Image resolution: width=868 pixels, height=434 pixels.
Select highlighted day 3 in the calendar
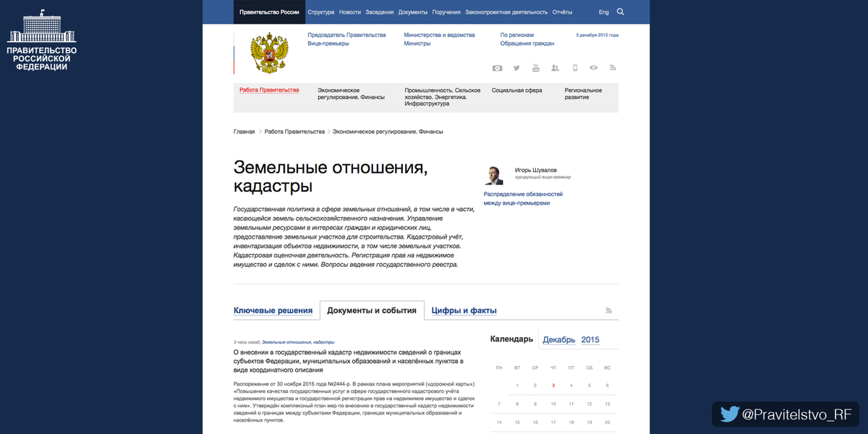[553, 386]
